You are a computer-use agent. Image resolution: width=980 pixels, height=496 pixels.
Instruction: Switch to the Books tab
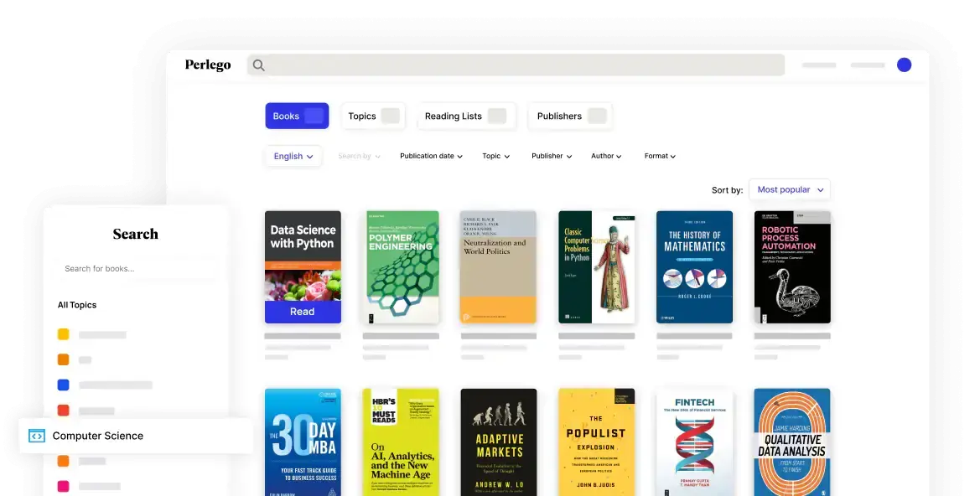297,116
